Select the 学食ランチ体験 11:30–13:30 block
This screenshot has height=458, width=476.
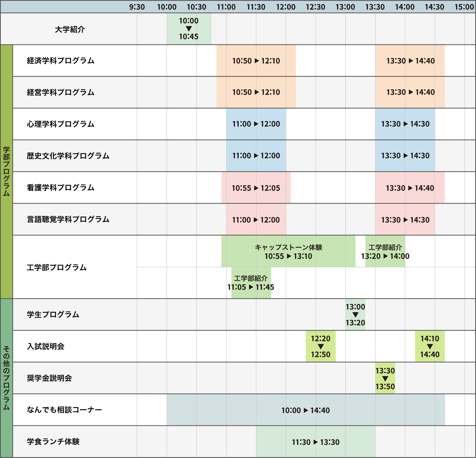pos(316,442)
